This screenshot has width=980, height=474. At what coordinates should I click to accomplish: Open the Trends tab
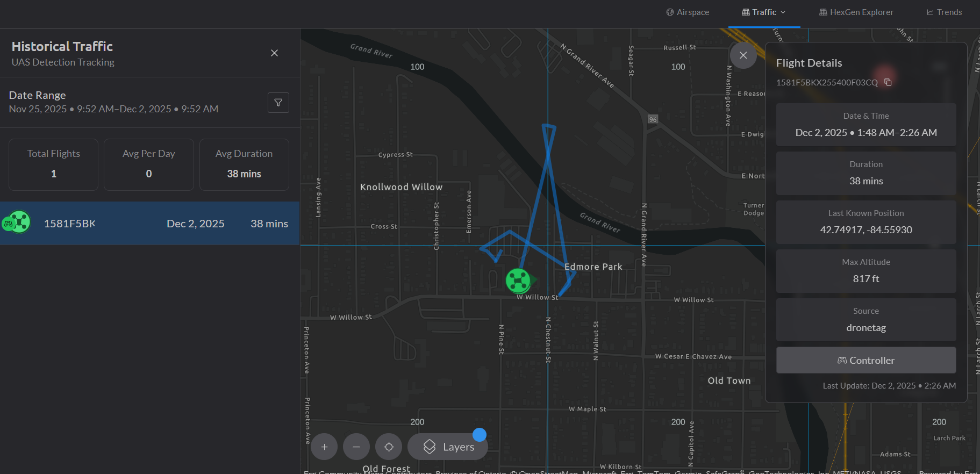point(944,12)
